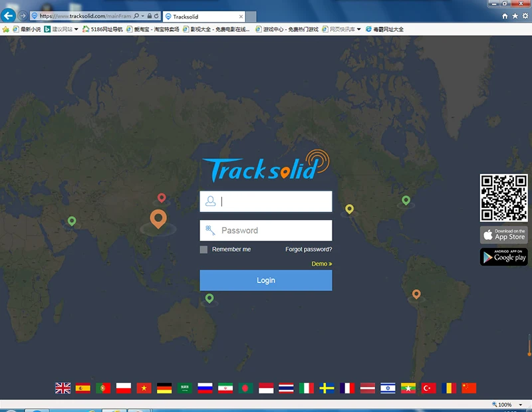The width and height of the screenshot is (532, 412).
Task: Open browser Tools gear icon
Action: 525,16
